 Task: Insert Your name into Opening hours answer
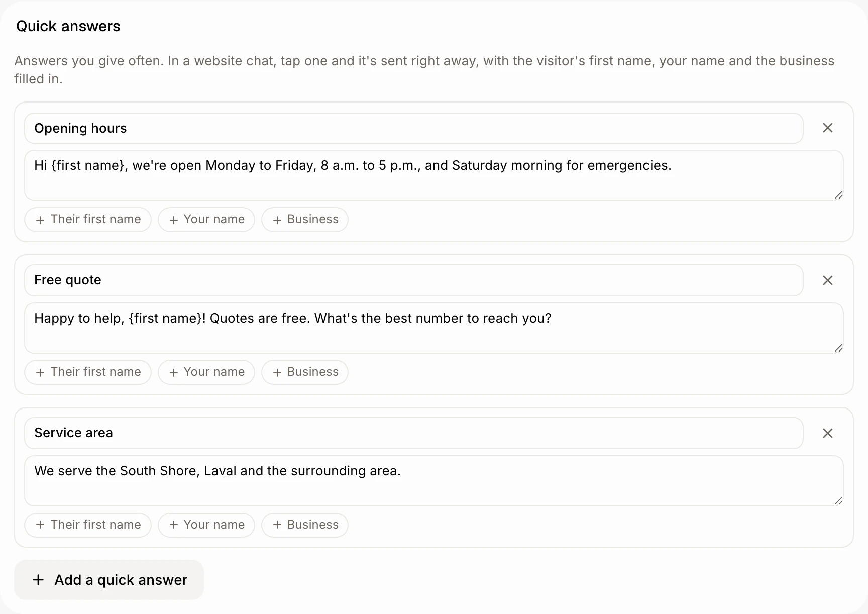(x=206, y=220)
